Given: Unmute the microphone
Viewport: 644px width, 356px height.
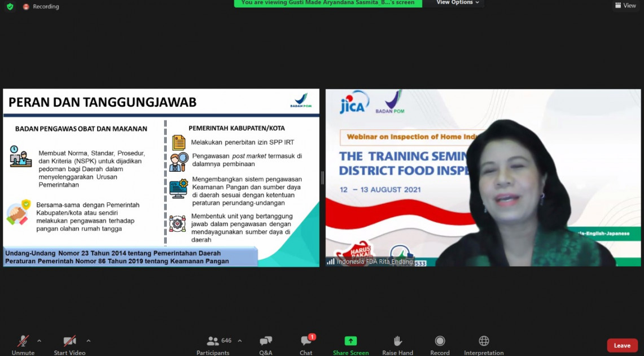Looking at the screenshot, I should (23, 345).
